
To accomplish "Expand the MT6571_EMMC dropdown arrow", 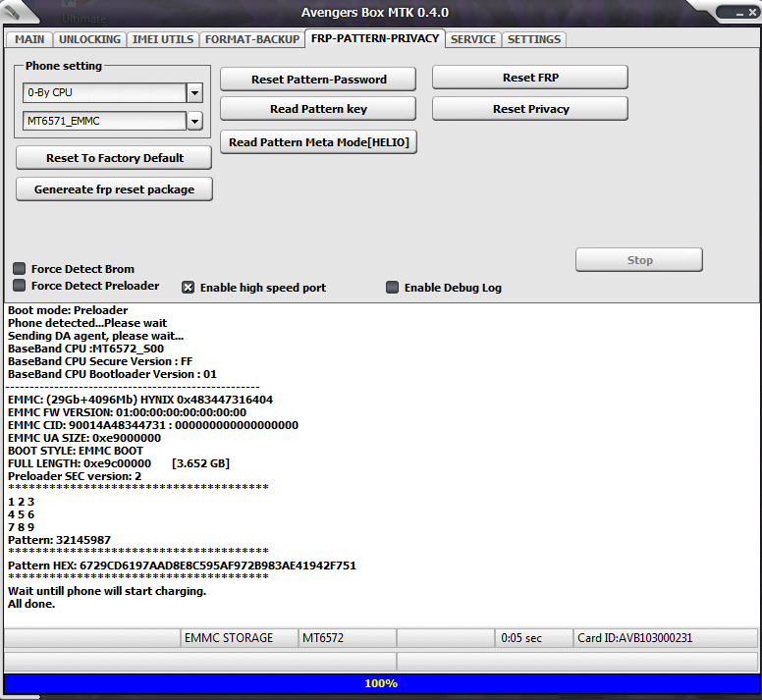I will click(x=194, y=121).
